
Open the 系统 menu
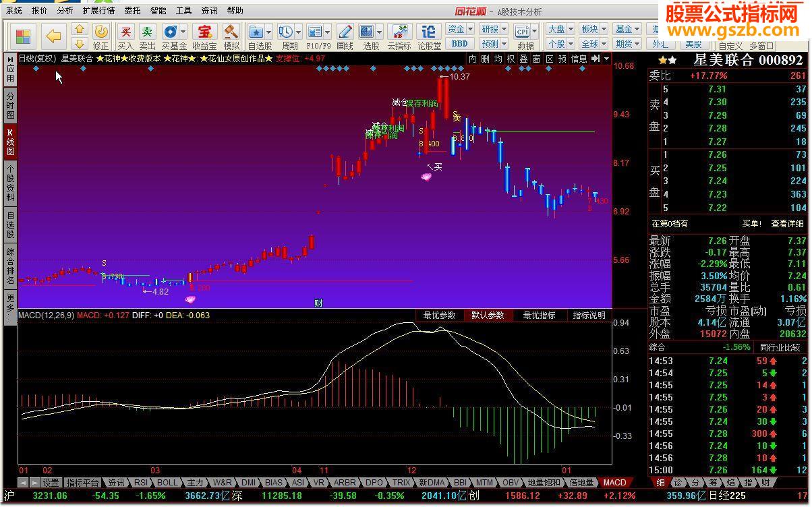[14, 11]
